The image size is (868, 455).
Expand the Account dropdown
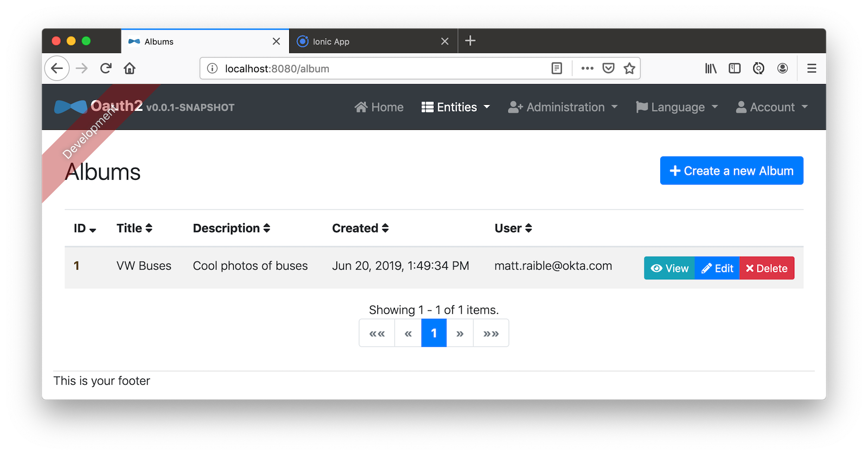point(771,108)
